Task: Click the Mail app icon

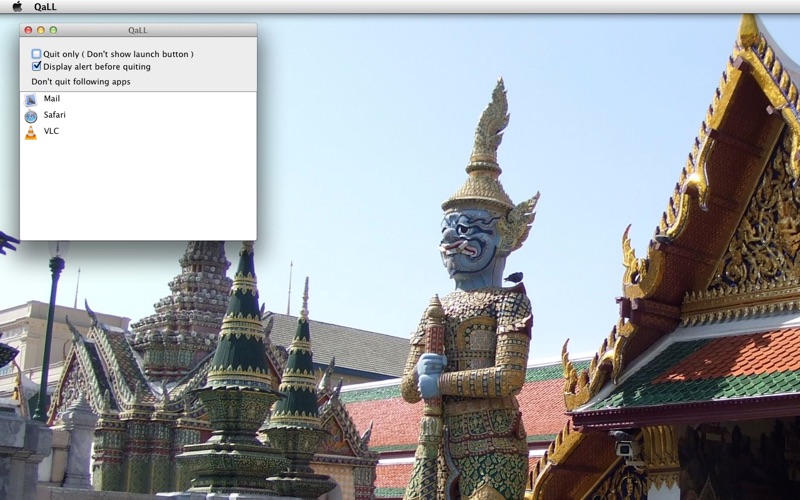Action: pyautogui.click(x=31, y=100)
